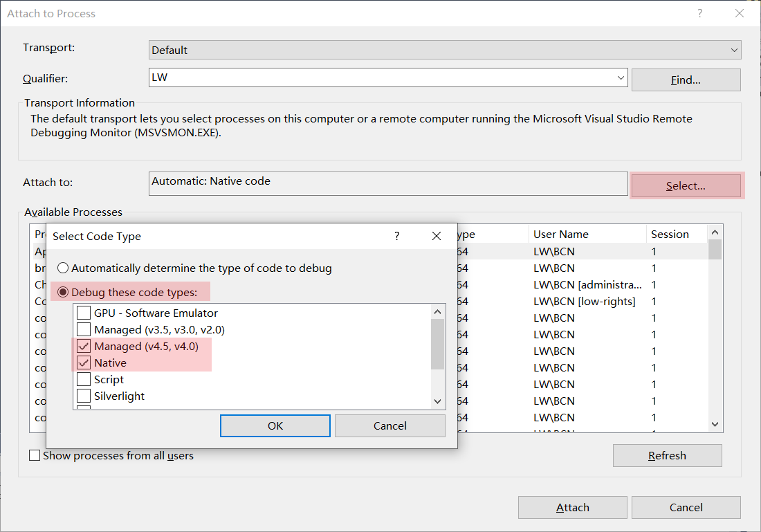This screenshot has height=532, width=761.
Task: Select the "Debug these code types" option
Action: pyautogui.click(x=63, y=291)
